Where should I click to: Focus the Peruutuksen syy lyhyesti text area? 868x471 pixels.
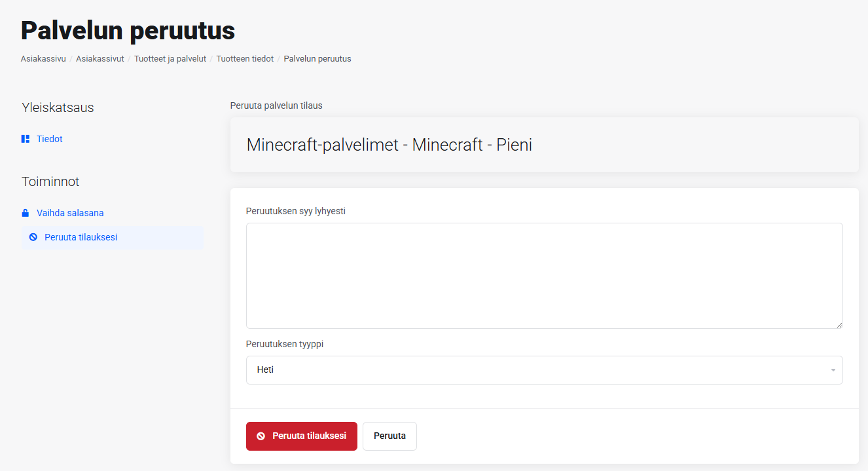(544, 275)
